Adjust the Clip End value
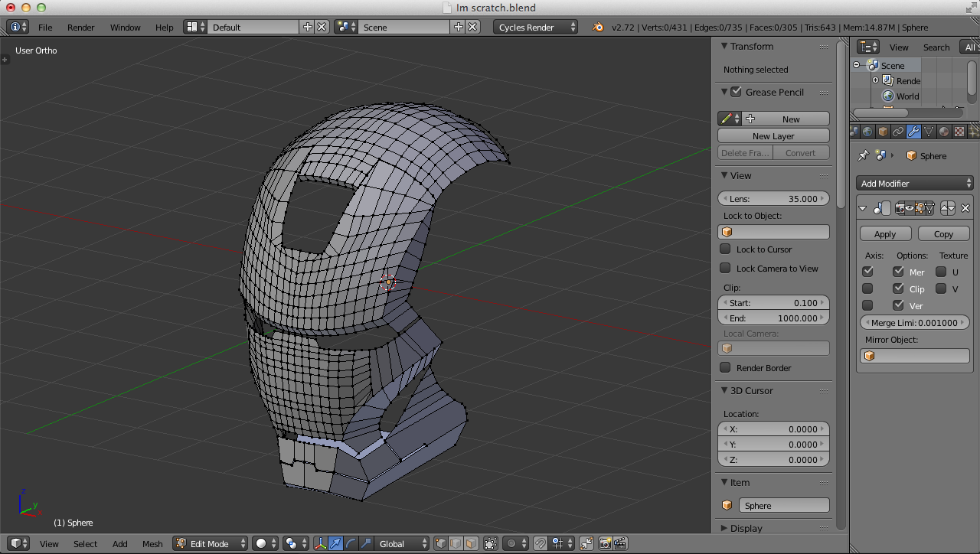The image size is (980, 554). [773, 318]
